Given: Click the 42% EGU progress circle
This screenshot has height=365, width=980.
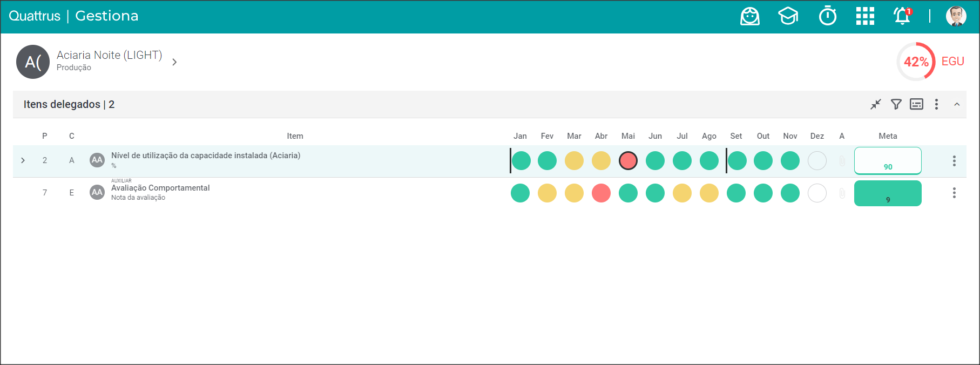Looking at the screenshot, I should 916,62.
